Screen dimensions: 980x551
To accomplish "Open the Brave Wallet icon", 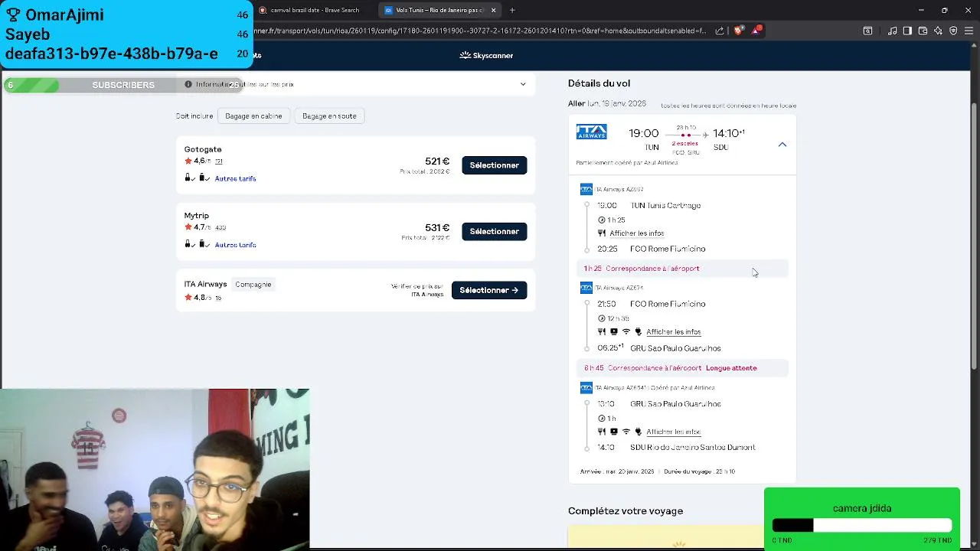I will pos(923,31).
